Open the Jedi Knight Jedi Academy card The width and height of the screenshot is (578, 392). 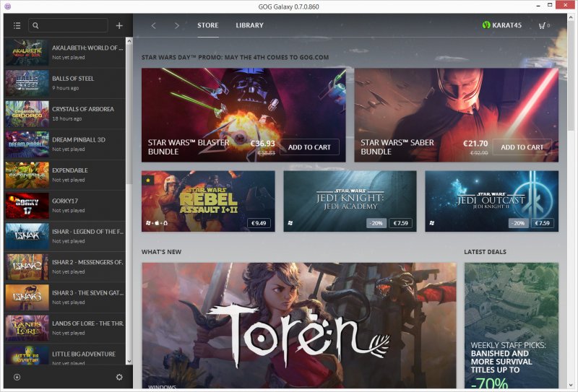click(x=350, y=201)
